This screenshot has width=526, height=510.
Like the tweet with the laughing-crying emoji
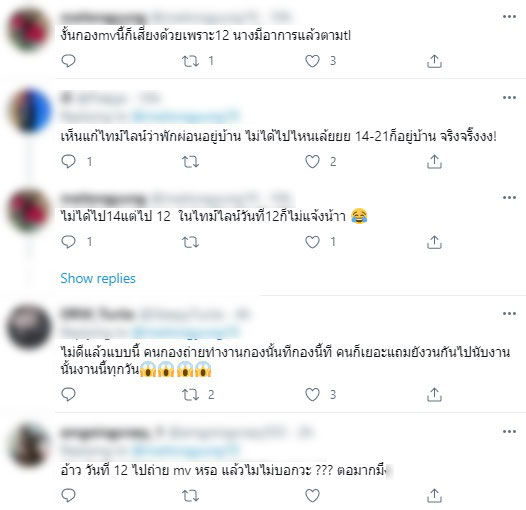(x=312, y=242)
